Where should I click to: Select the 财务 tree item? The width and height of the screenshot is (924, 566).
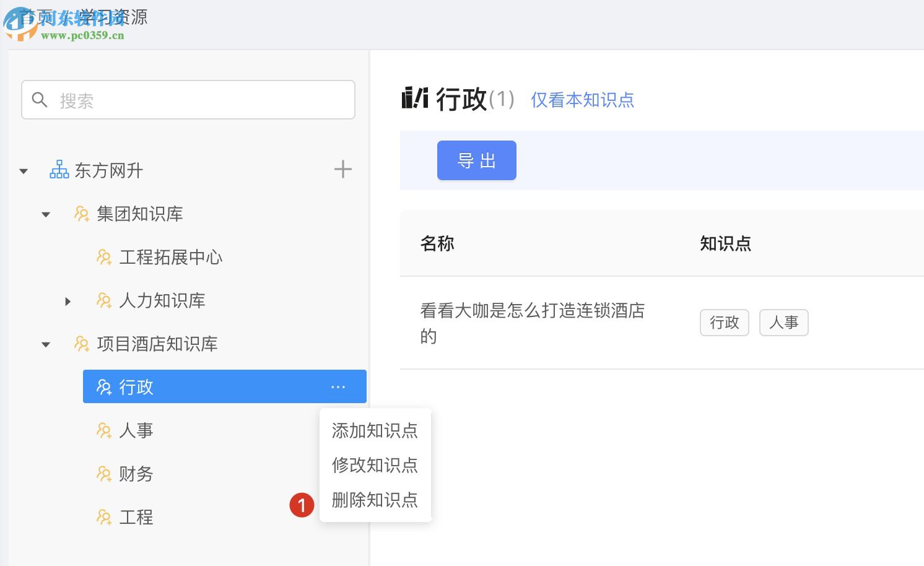coord(136,474)
